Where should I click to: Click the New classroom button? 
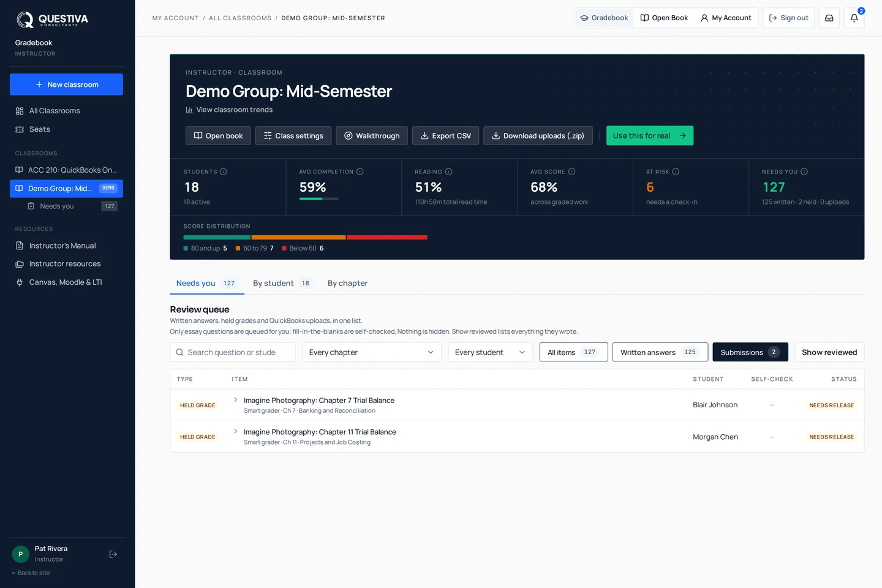point(66,85)
